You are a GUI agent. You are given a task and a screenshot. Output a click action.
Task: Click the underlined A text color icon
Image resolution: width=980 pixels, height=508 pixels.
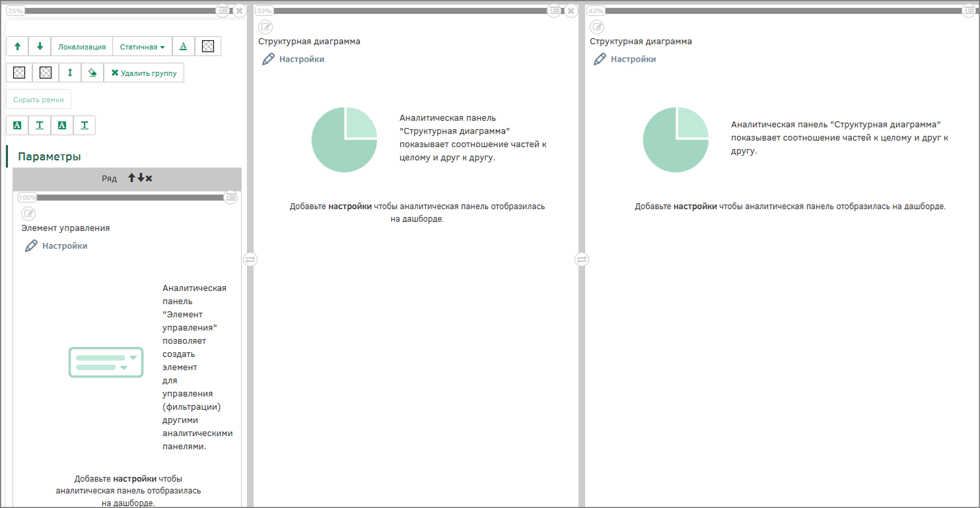coord(184,46)
